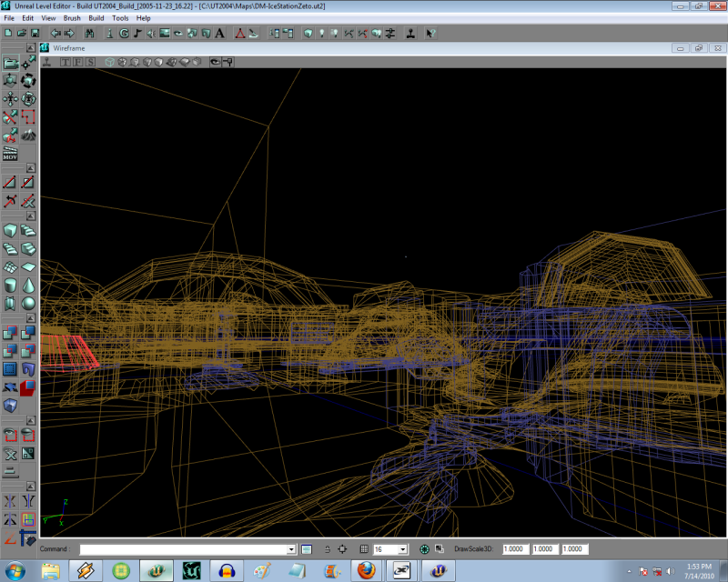Open the Build menu
The image size is (728, 582).
[96, 18]
